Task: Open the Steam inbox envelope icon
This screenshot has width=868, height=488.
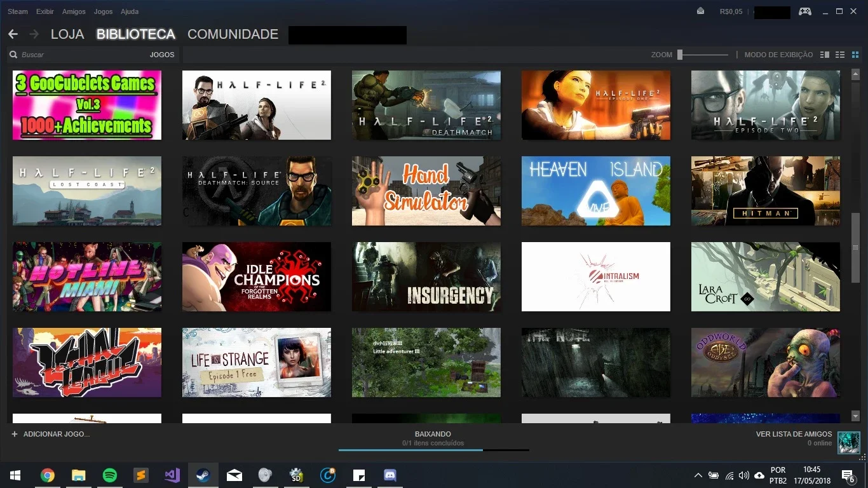Action: 700,11
